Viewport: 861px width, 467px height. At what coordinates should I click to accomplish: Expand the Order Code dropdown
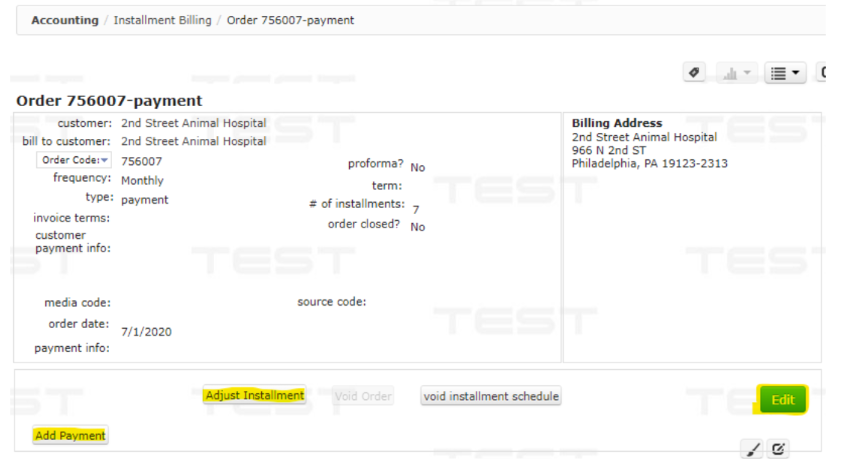pos(75,161)
